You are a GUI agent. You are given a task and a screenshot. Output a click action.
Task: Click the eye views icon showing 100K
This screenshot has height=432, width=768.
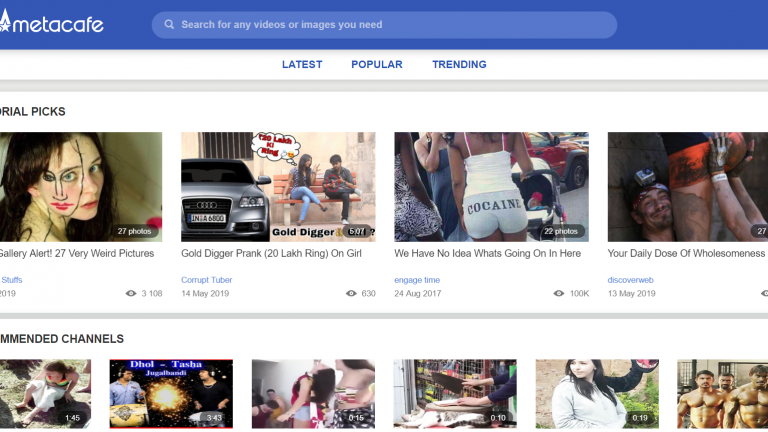[558, 294]
